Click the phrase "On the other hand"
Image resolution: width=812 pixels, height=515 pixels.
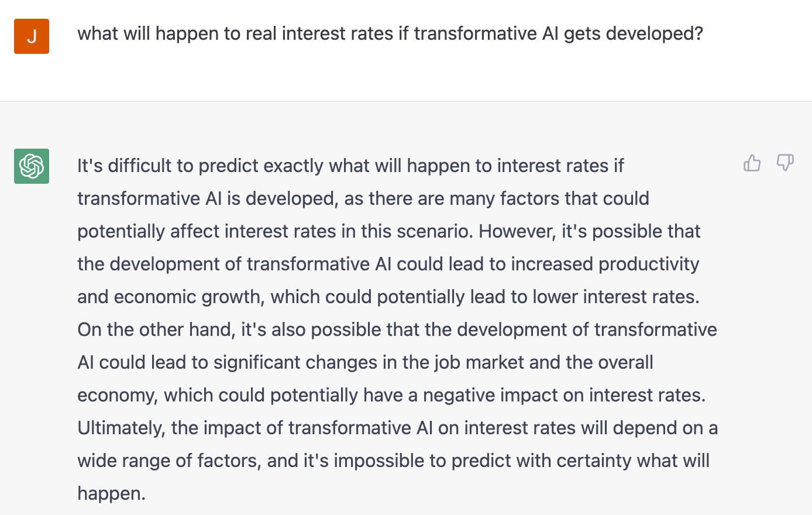click(x=156, y=329)
